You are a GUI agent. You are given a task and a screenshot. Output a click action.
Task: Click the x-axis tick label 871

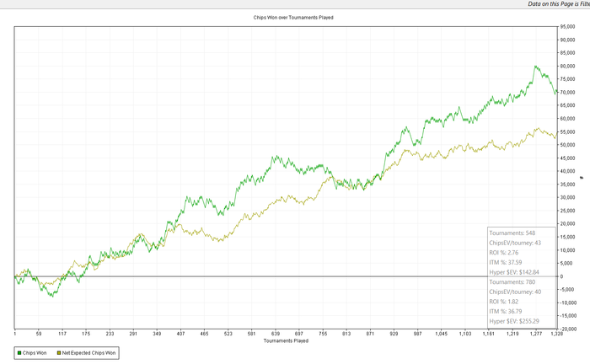[370, 334]
